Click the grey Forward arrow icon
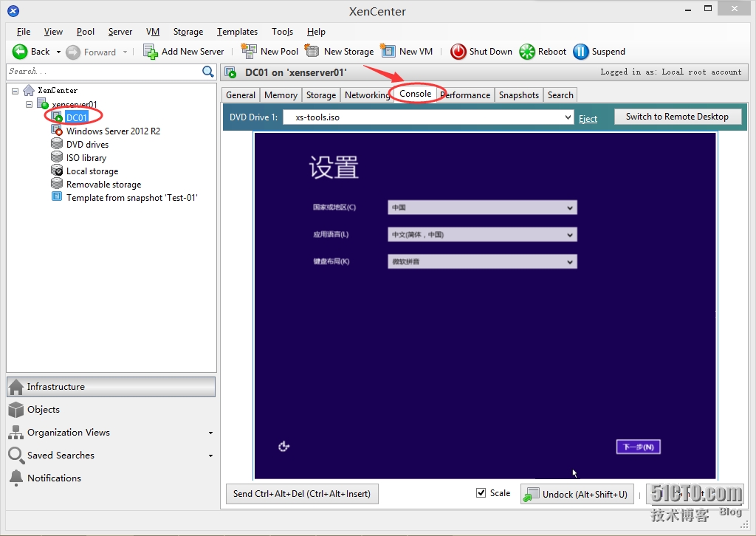 tap(73, 52)
